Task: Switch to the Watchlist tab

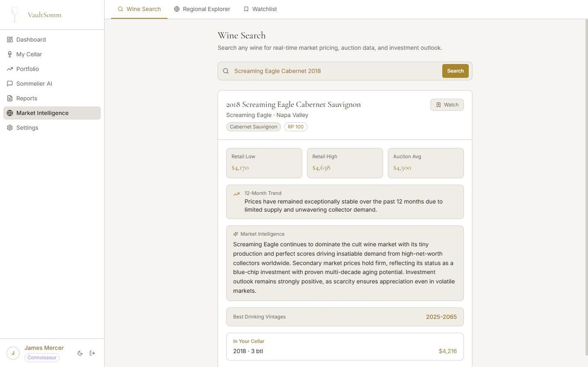Action: (260, 9)
